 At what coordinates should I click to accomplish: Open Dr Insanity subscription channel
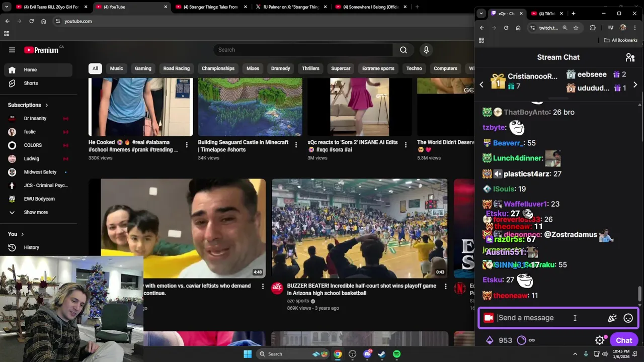(x=38, y=118)
